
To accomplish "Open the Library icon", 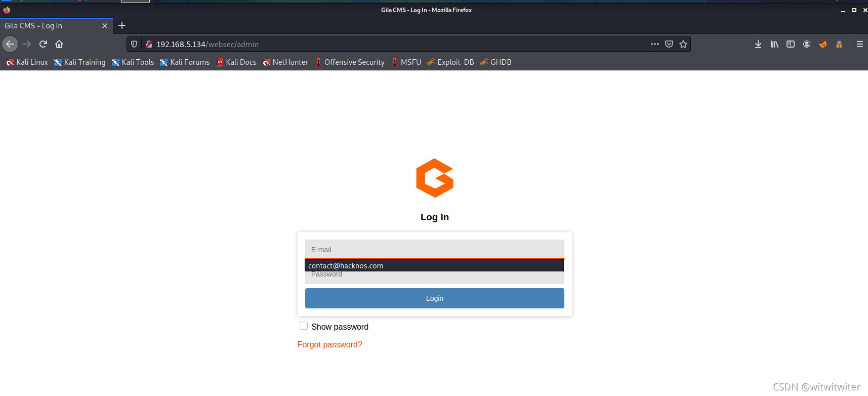I will [774, 44].
